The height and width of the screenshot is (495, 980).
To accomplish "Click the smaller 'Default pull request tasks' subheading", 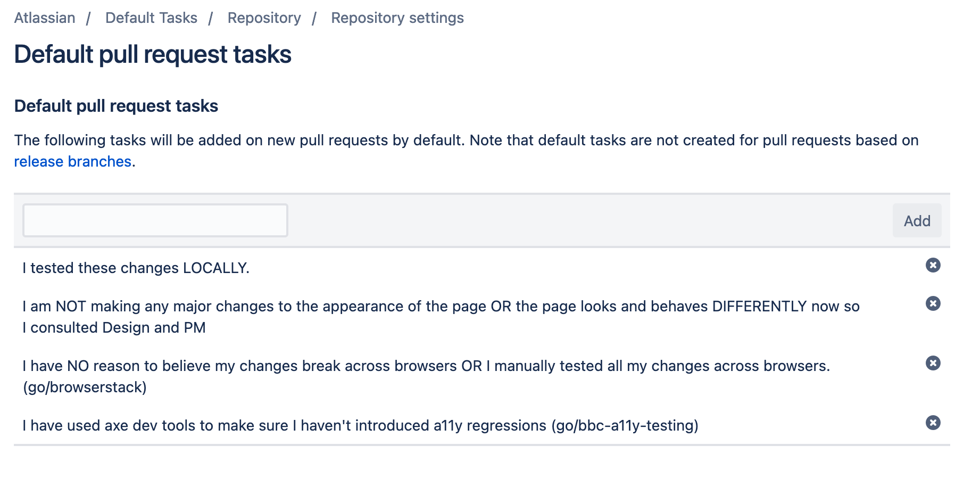I will 116,106.
